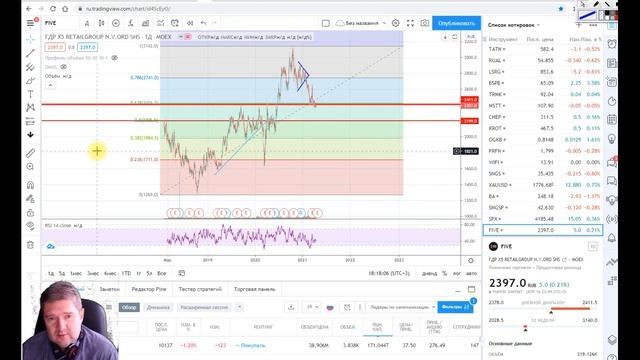Maximize the bottom panel

pyautogui.click(x=471, y=289)
